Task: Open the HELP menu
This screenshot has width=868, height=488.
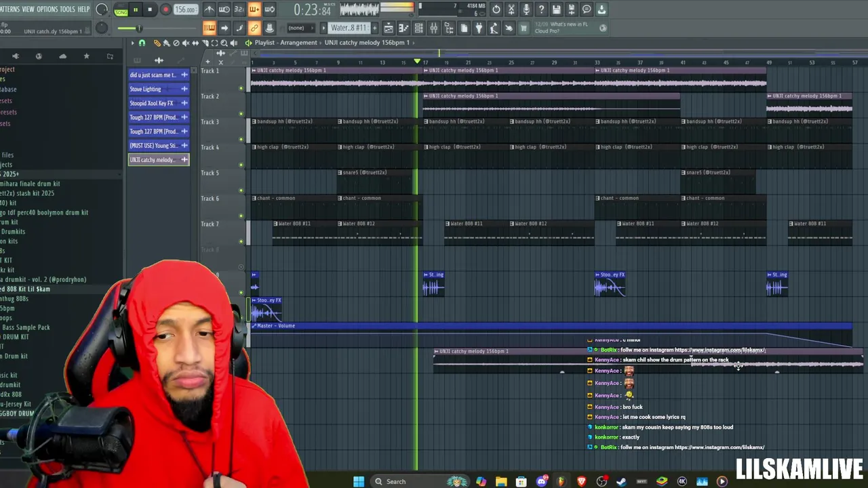Action: (x=83, y=9)
